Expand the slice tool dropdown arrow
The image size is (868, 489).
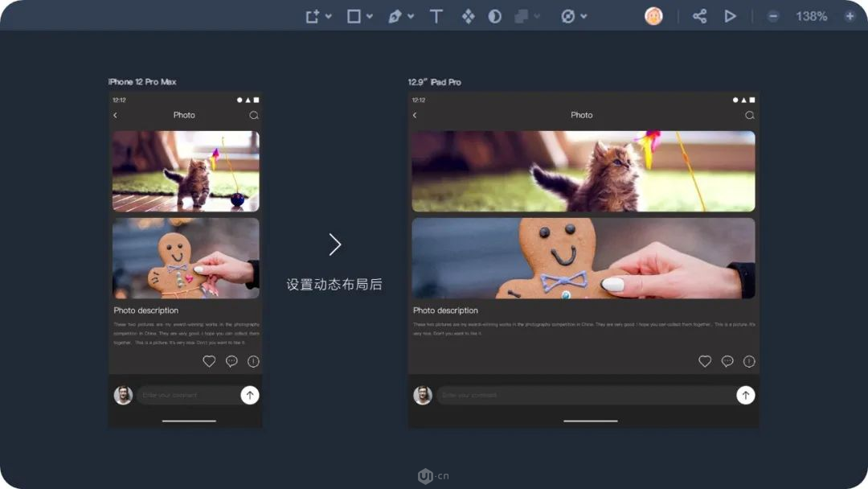tap(584, 17)
